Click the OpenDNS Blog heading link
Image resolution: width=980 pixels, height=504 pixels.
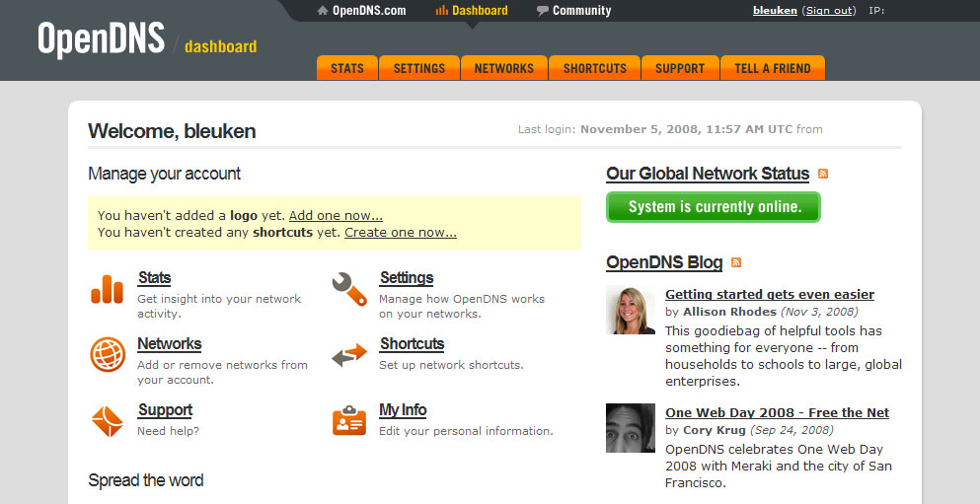(x=664, y=262)
